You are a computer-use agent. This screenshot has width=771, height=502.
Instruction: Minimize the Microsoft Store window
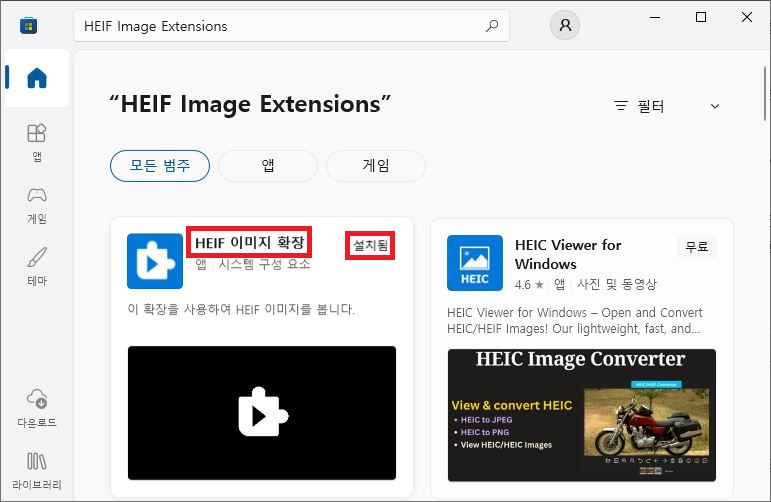point(655,17)
